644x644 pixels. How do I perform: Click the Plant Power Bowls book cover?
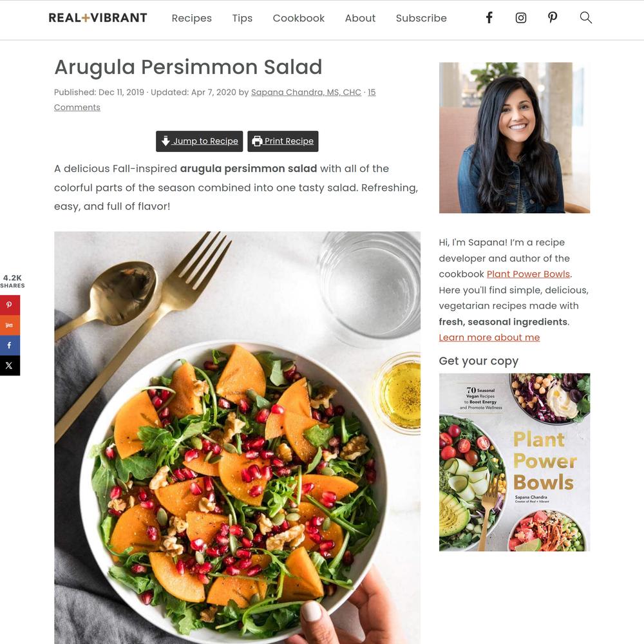514,462
